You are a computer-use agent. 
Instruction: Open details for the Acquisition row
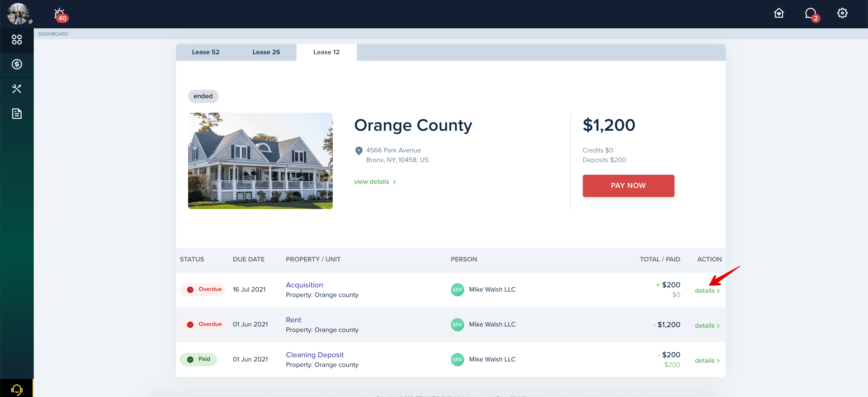[707, 291]
